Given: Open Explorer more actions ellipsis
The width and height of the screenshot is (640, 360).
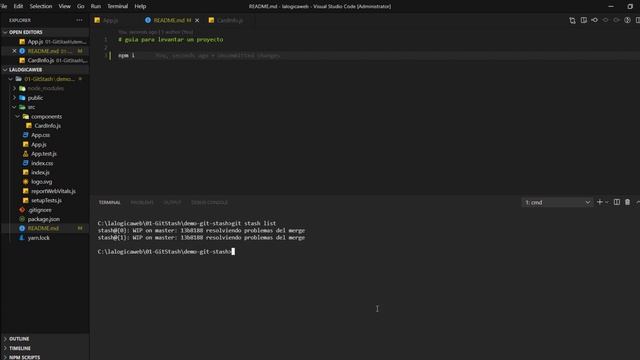Looking at the screenshot, I should [79, 20].
